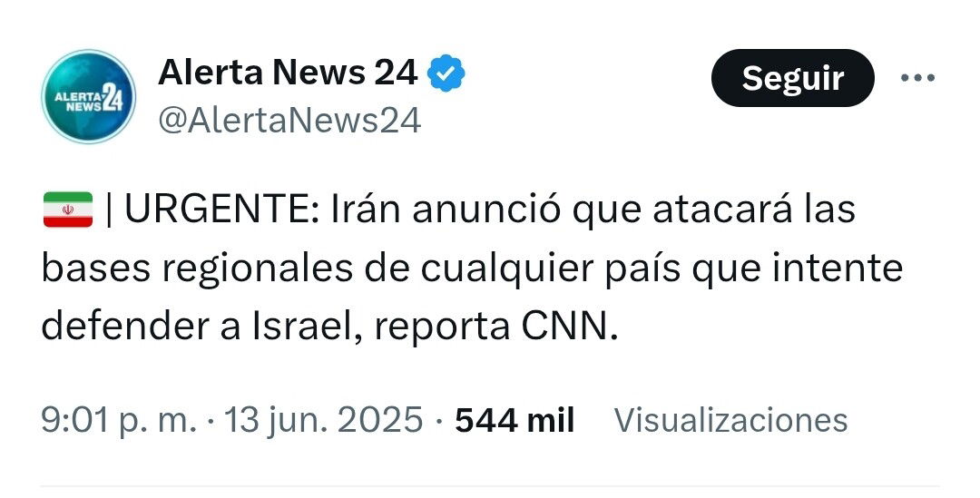Click the line starting with bases regionales
This screenshot has width=980, height=498.
(x=472, y=269)
